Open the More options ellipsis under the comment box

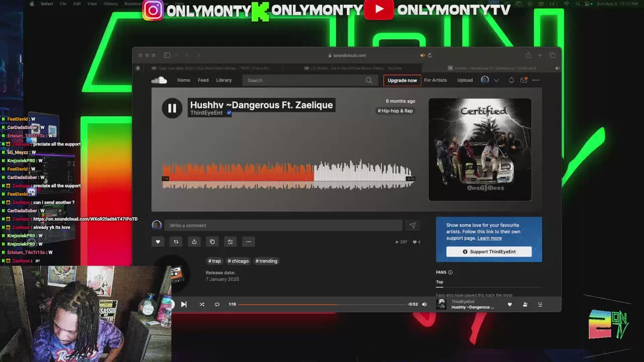(x=249, y=242)
